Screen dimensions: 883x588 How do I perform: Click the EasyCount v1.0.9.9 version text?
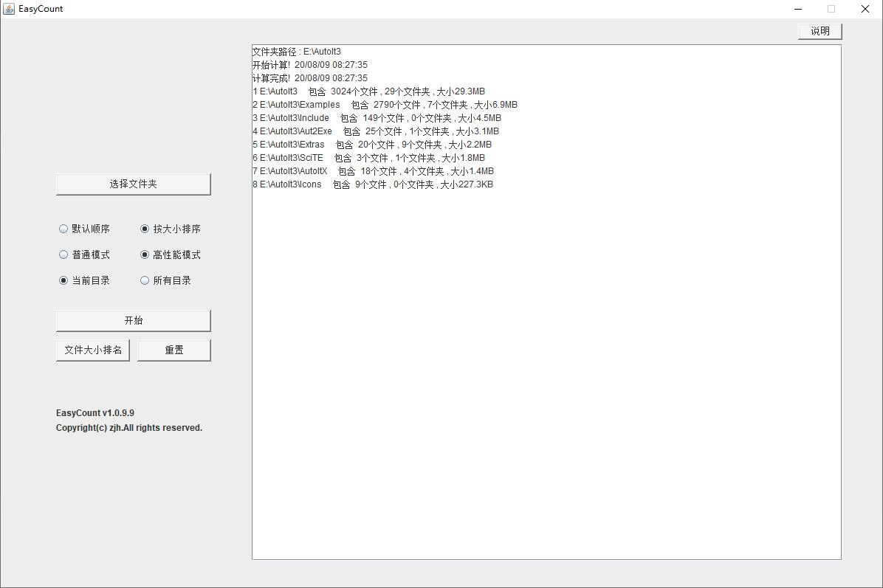point(94,412)
